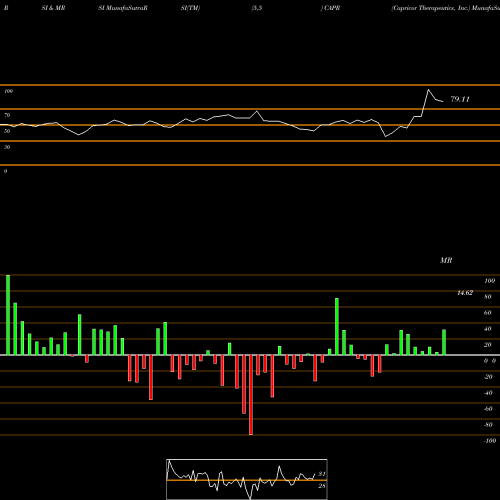Click the MR axis label -20

point(488,377)
